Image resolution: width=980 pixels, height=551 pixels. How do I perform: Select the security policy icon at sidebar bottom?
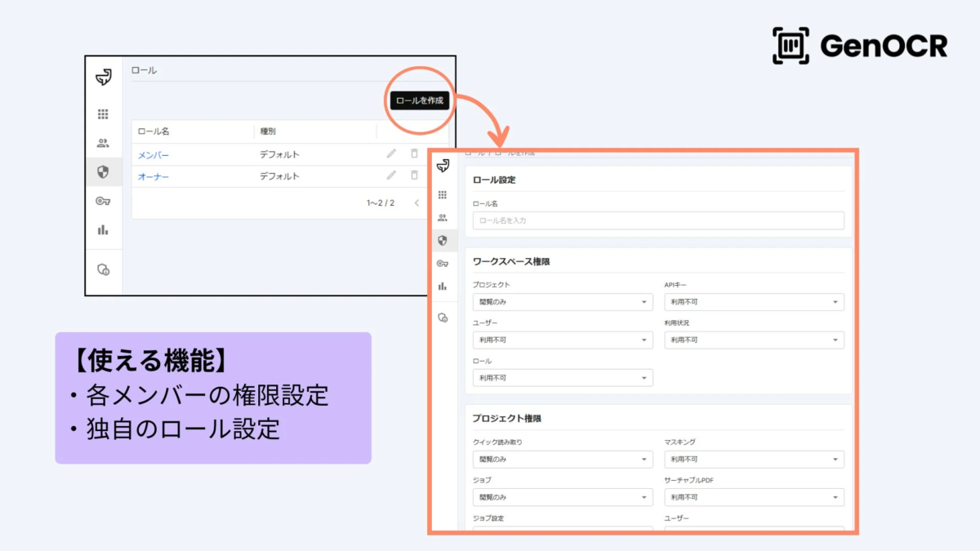104,269
